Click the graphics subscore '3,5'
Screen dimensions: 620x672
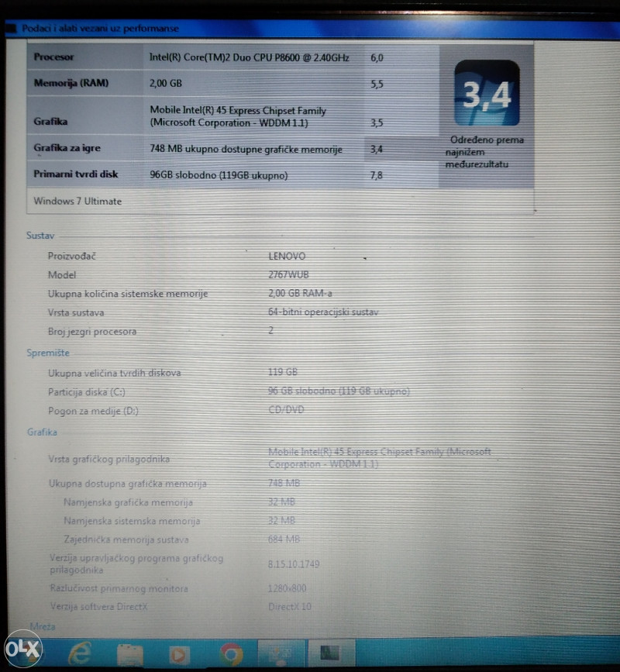(x=377, y=123)
